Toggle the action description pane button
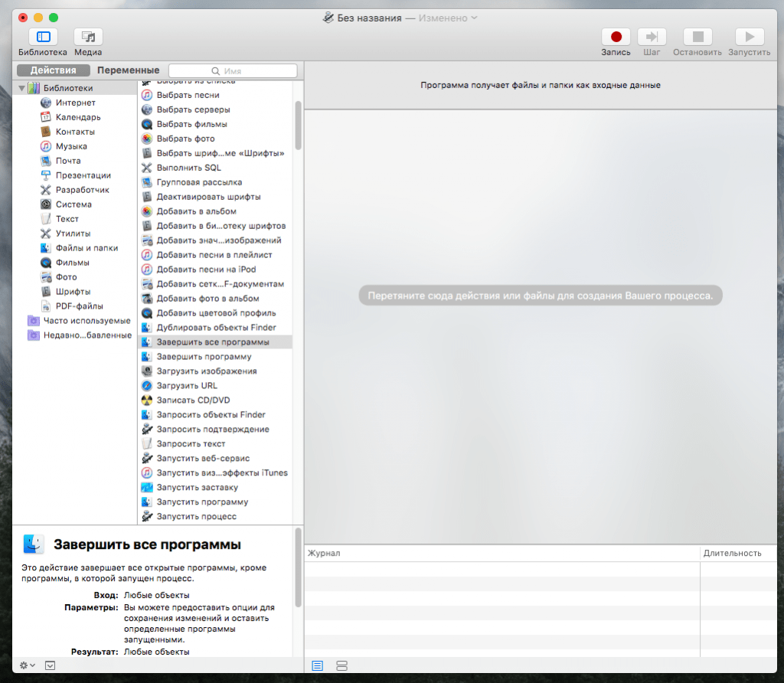The image size is (784, 683). pos(50,665)
